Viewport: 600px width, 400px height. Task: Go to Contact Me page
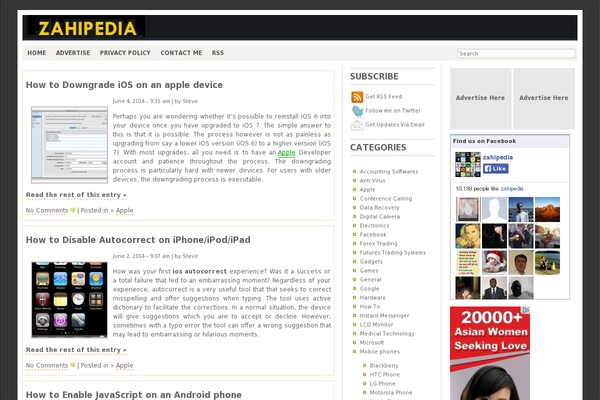tap(181, 53)
